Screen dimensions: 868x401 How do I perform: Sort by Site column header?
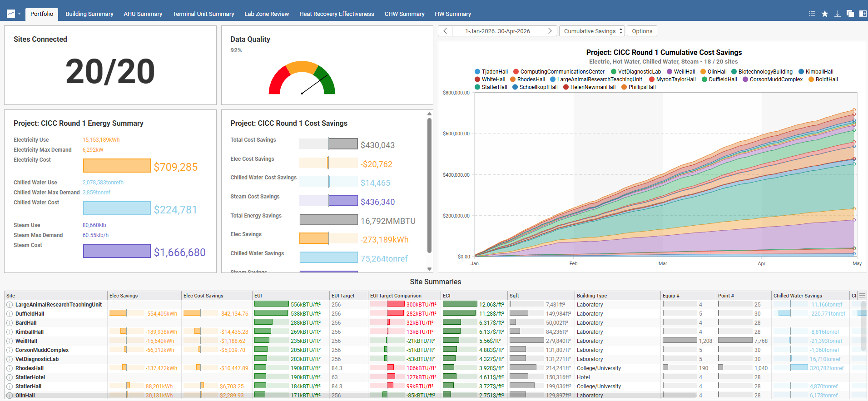(56, 296)
